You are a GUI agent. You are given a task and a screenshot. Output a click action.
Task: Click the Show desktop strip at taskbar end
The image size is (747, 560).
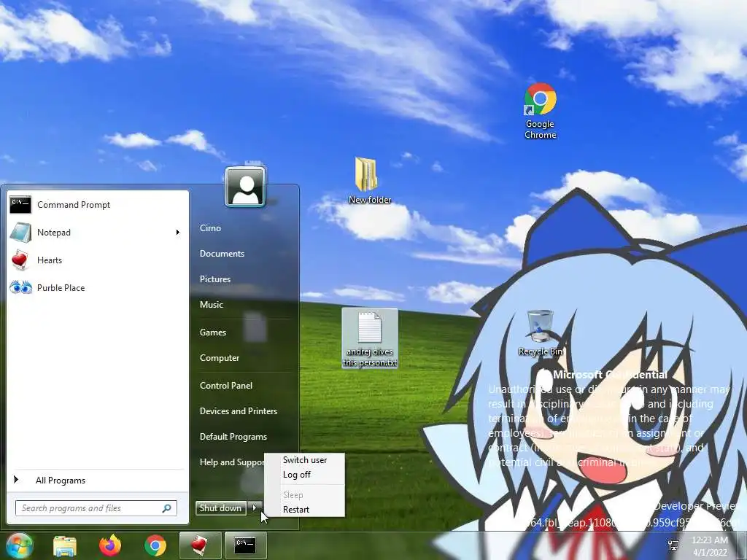click(742, 545)
